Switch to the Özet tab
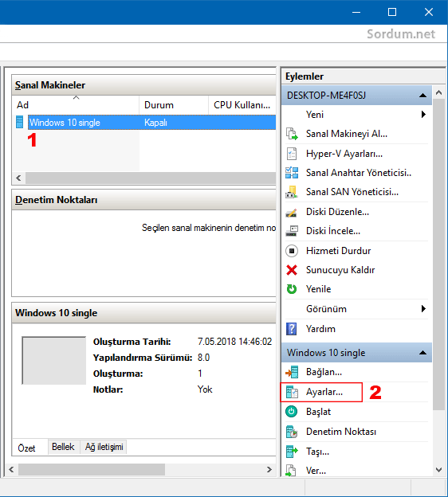The image size is (448, 497). [26, 448]
